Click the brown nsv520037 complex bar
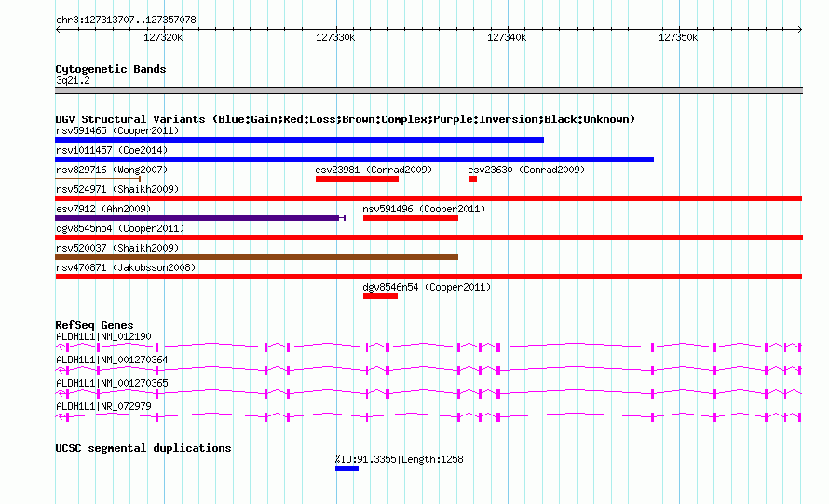 [x=256, y=257]
